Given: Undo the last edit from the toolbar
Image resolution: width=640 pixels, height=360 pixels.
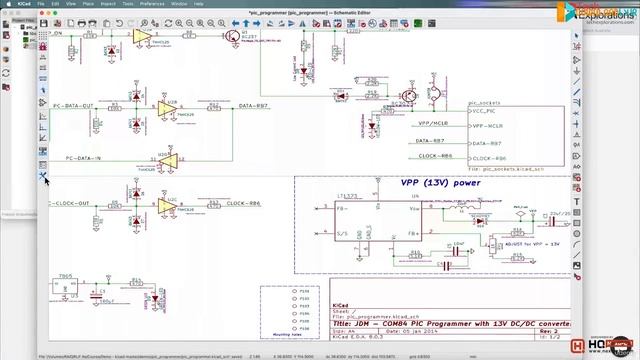Looking at the screenshot, I should pyautogui.click(x=119, y=23).
